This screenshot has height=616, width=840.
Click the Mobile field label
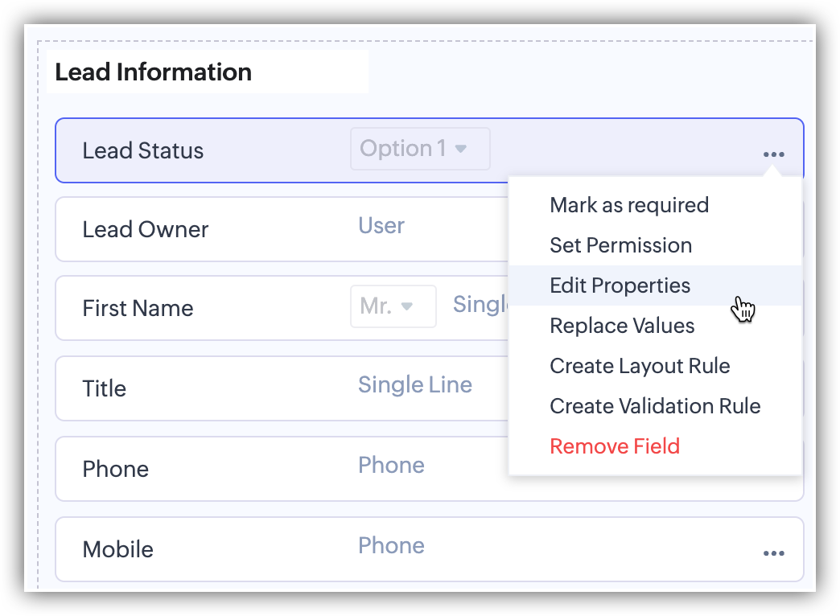tap(117, 549)
